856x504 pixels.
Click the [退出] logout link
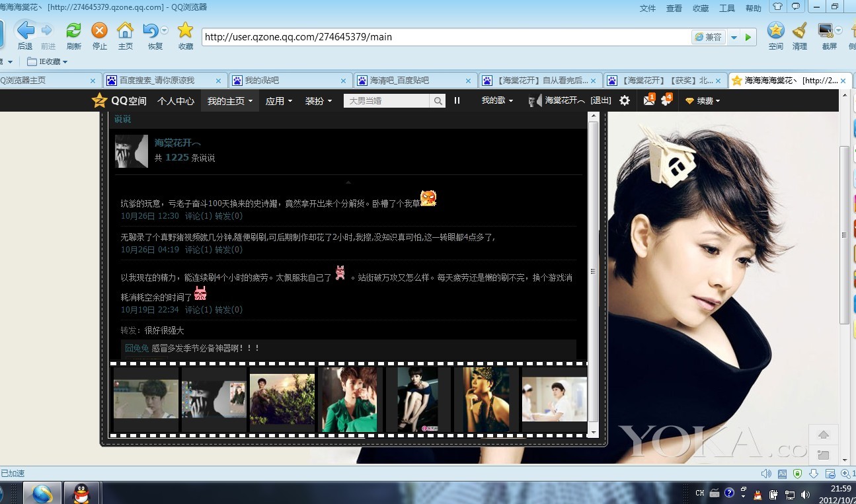pos(601,100)
